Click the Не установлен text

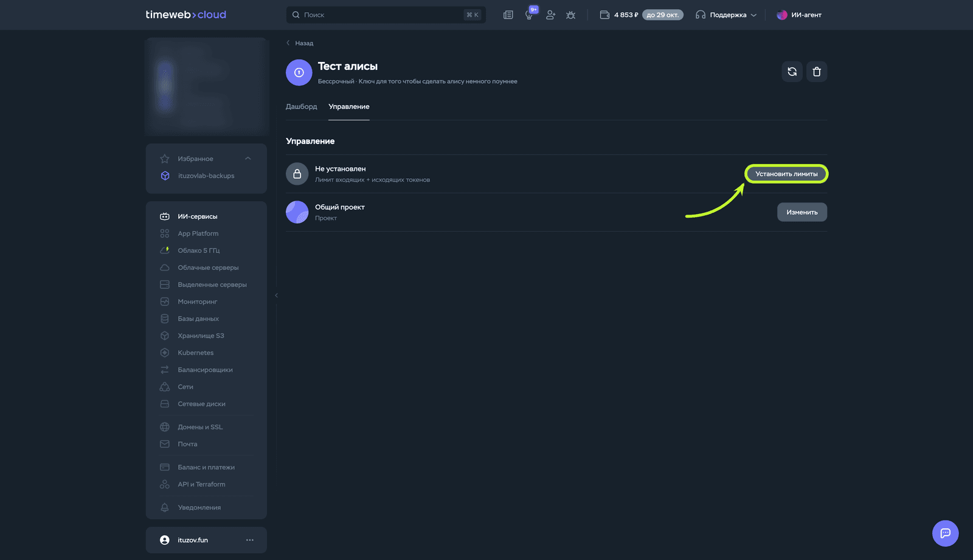341,169
